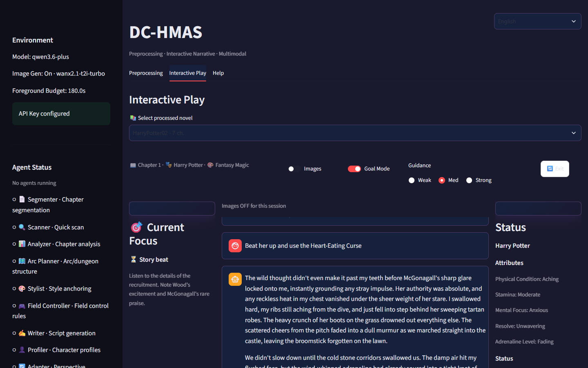588x368 pixels.
Task: Click the Field Controller gamepad icon
Action: [22, 305]
